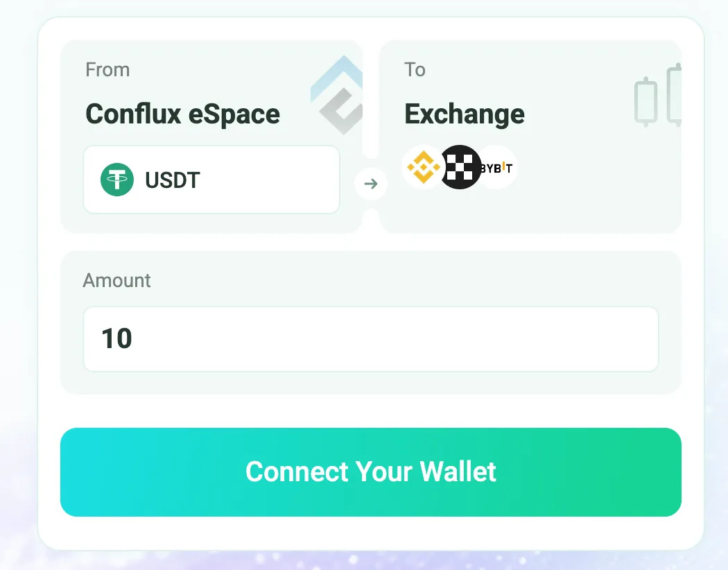The width and height of the screenshot is (728, 570).
Task: Select the From source card
Action: [211, 137]
